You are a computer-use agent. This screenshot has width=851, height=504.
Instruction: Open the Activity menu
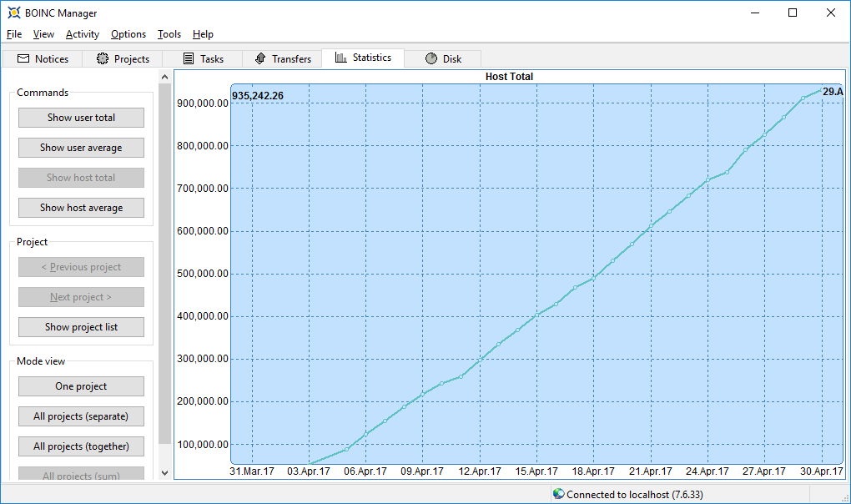pyautogui.click(x=83, y=34)
